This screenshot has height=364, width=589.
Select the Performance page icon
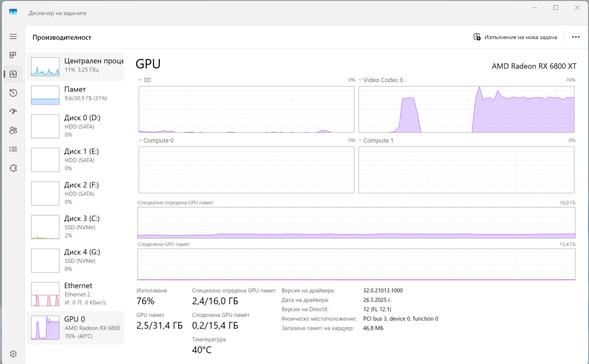tap(13, 74)
